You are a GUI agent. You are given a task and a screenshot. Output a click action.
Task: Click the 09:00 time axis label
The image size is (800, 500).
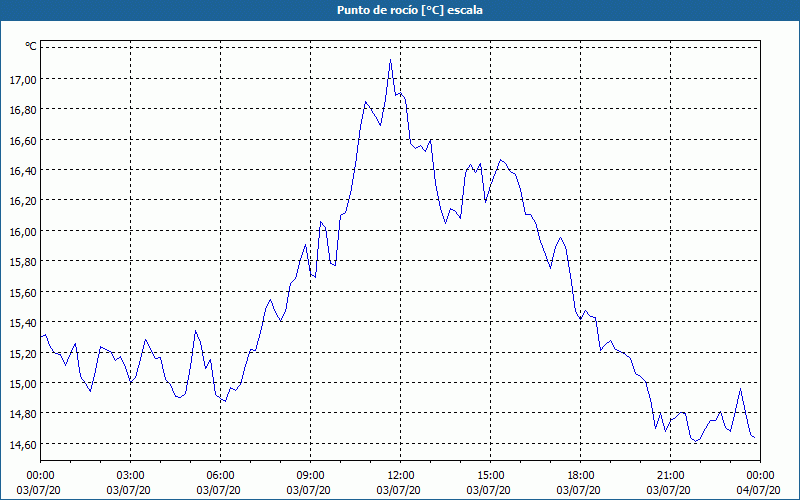[310, 476]
